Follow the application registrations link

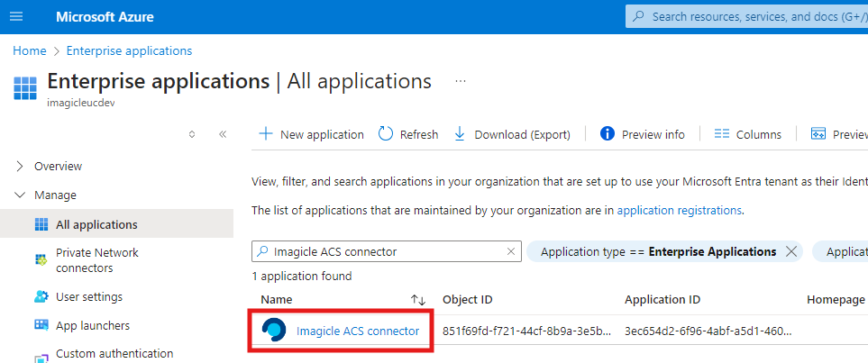tap(679, 210)
